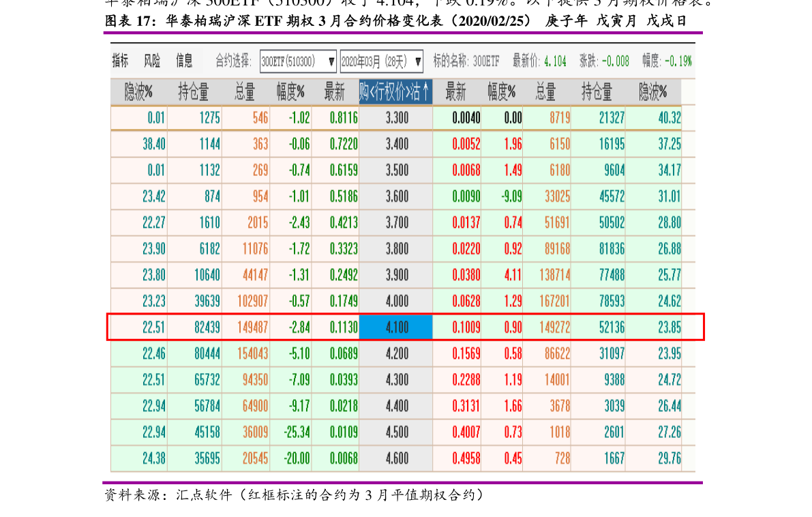Click left-side 隐波% column header
812x517 pixels.
[138, 92]
